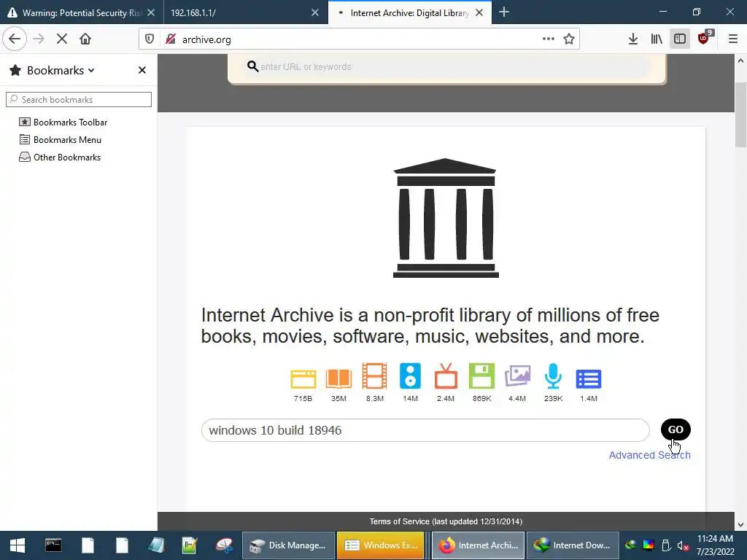This screenshot has height=560, width=747.
Task: Open the page actions three-dot menu
Action: pyautogui.click(x=549, y=39)
